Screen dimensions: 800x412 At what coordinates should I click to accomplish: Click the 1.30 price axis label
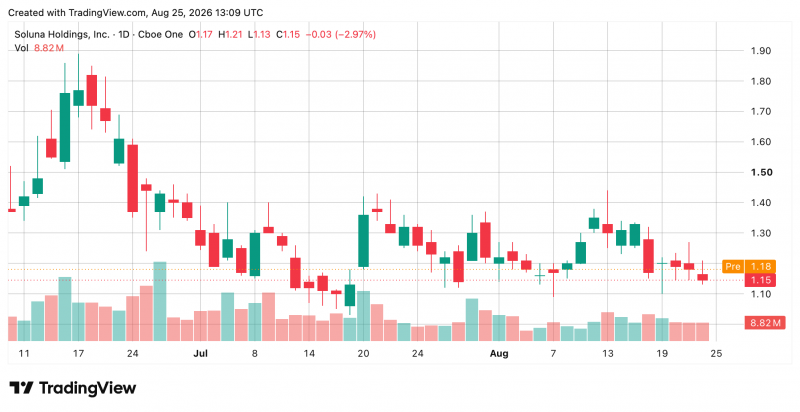(x=761, y=233)
